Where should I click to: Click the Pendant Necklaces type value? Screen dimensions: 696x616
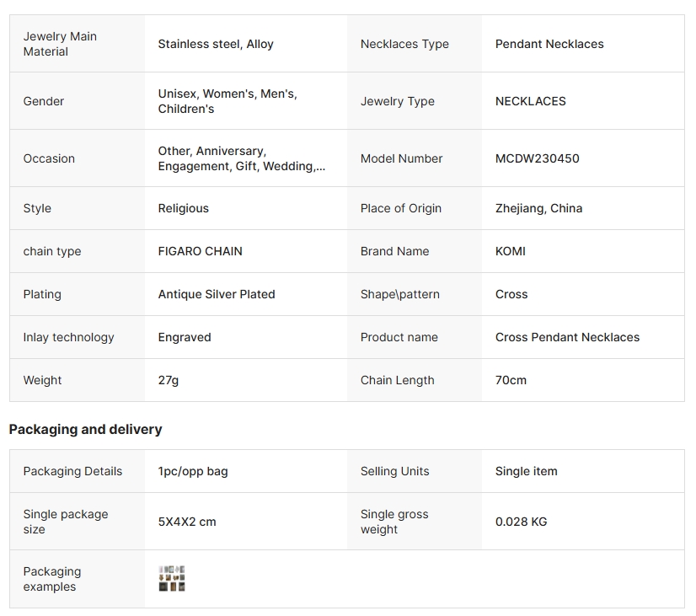coord(549,44)
